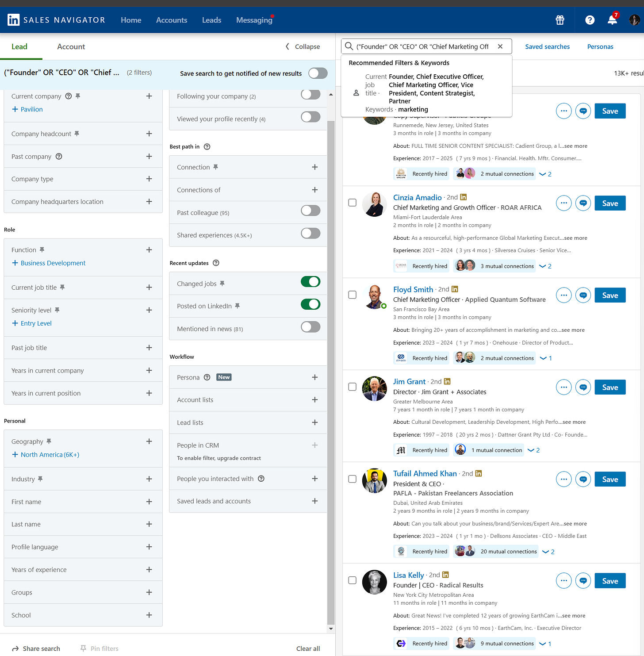
Task: Click LinkedIn badge next to Floyd Smith
Action: (455, 289)
